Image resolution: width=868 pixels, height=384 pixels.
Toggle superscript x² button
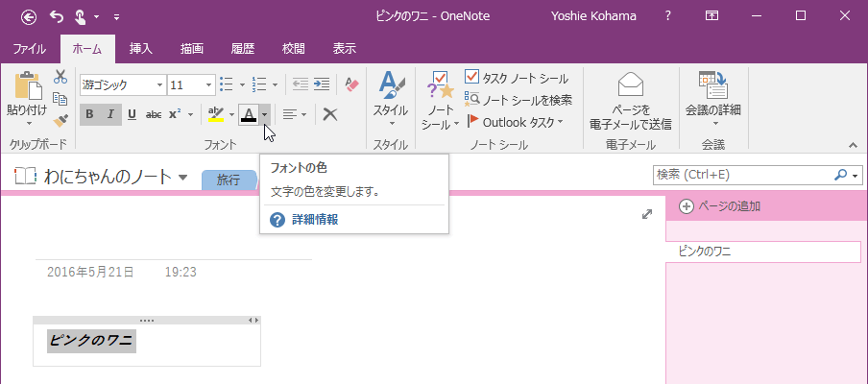tap(176, 114)
